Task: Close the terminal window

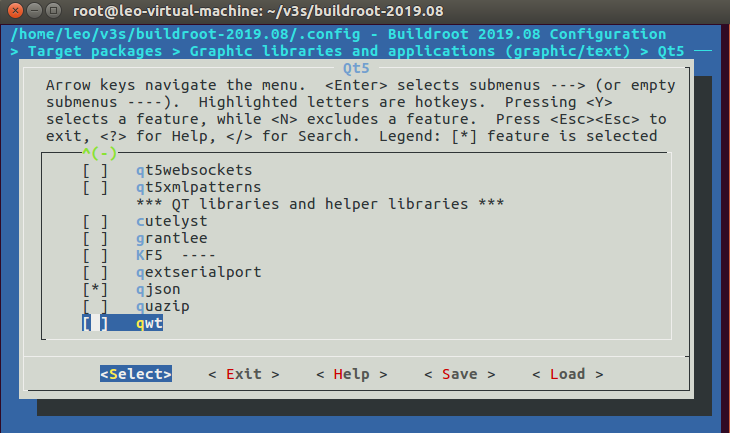Action: (x=15, y=10)
